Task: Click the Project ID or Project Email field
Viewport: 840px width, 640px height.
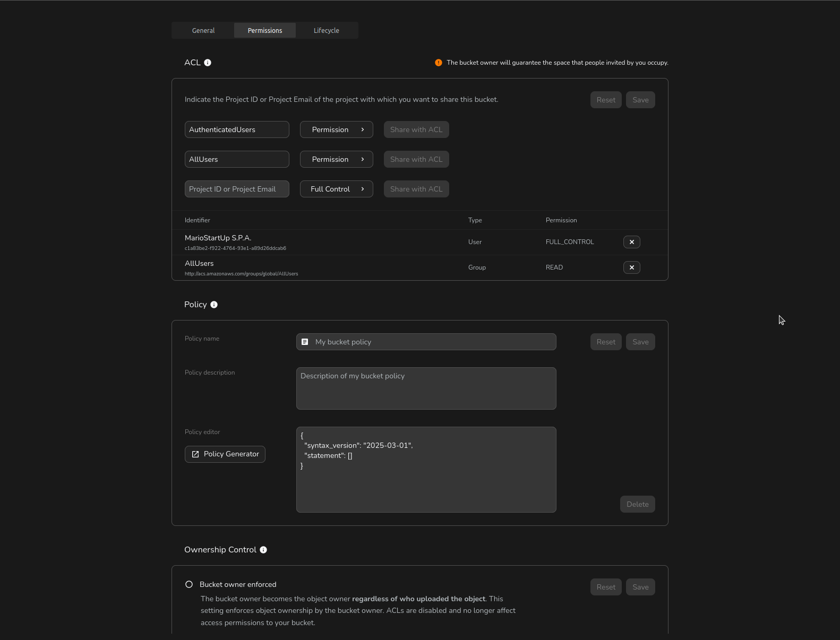Action: point(237,189)
